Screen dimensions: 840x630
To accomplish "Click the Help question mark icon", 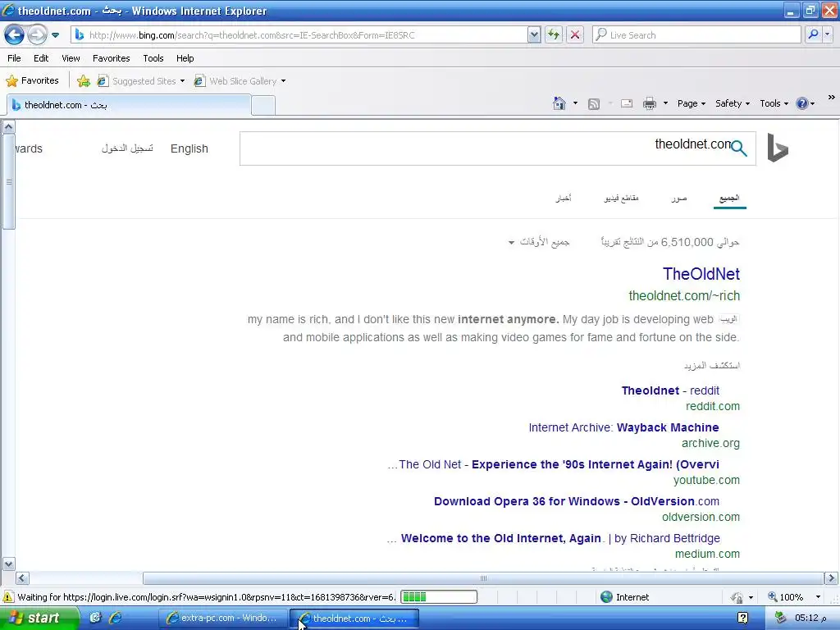I will (x=802, y=103).
